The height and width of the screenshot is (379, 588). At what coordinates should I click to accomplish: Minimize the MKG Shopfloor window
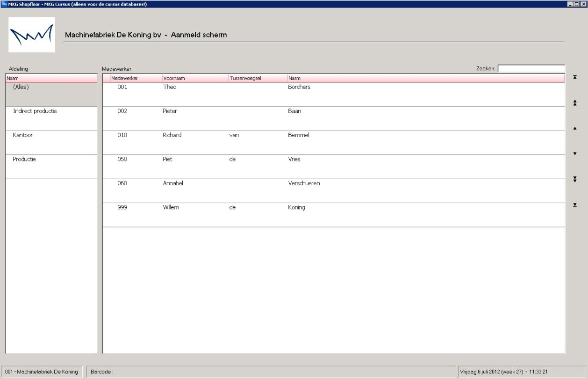571,4
